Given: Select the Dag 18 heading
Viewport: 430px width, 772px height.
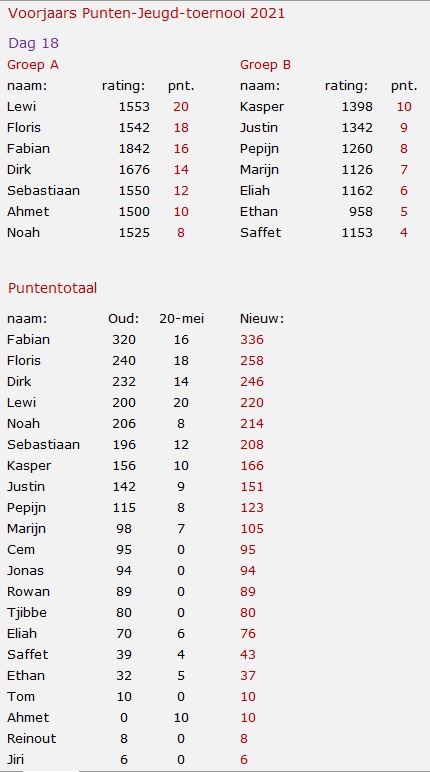Looking at the screenshot, I should pos(33,43).
